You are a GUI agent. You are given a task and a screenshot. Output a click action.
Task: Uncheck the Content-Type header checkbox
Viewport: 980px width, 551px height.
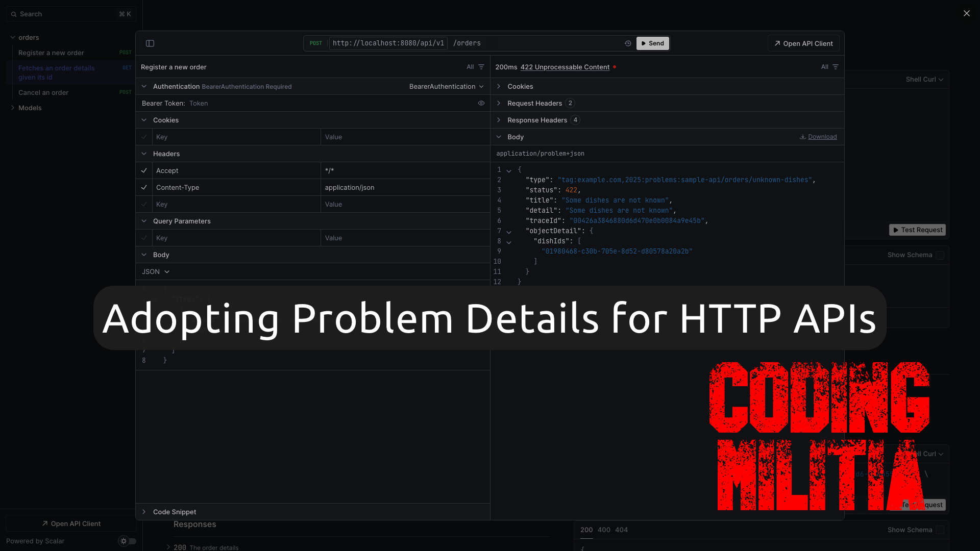pos(144,187)
